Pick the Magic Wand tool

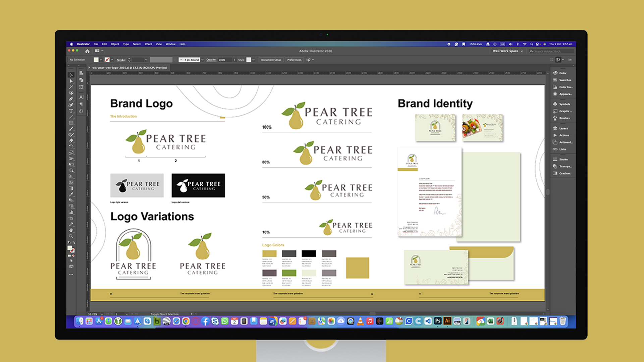coord(71,87)
